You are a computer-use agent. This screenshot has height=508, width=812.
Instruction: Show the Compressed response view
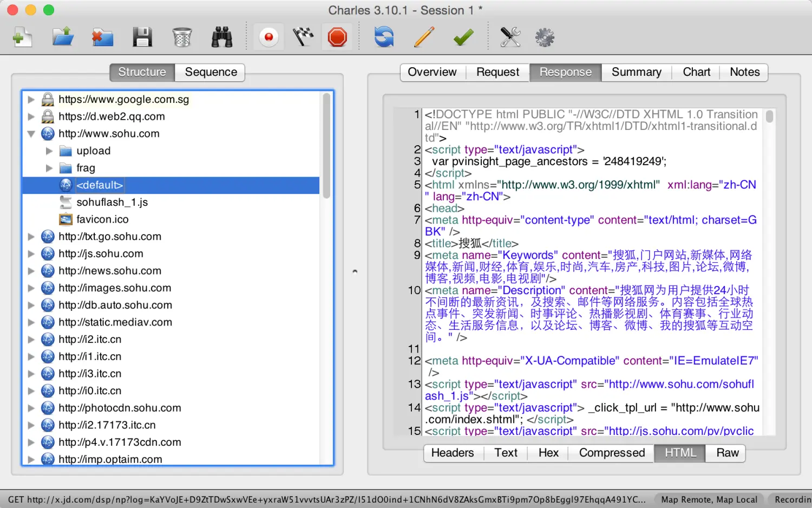tap(612, 453)
